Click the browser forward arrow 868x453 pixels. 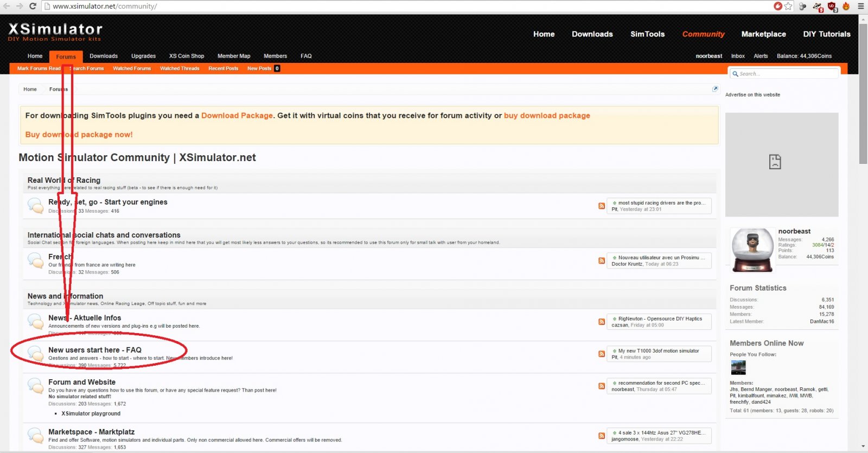pos(20,6)
